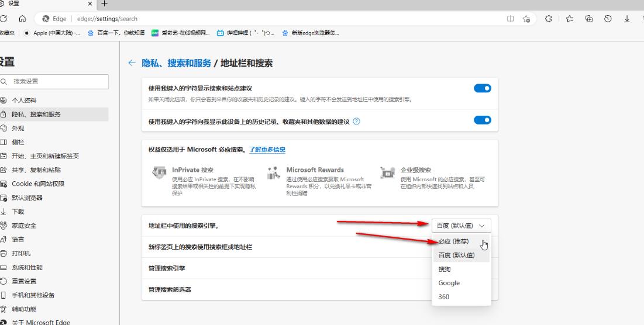The width and height of the screenshot is (644, 325).
Task: Toggle the history and favorites suggestions switch
Action: pos(482,120)
